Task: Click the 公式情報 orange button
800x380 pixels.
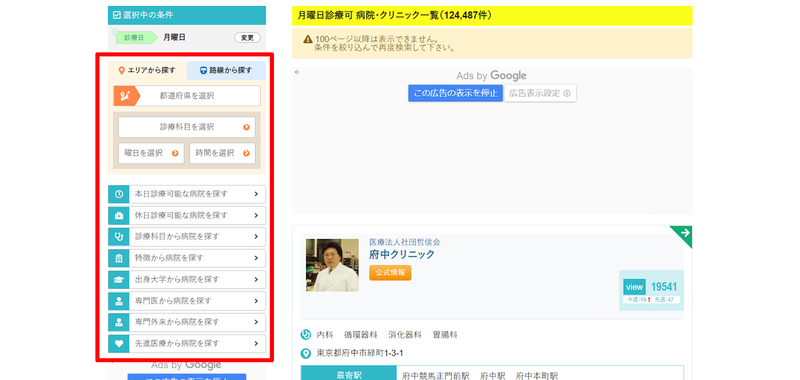Action: tap(390, 273)
